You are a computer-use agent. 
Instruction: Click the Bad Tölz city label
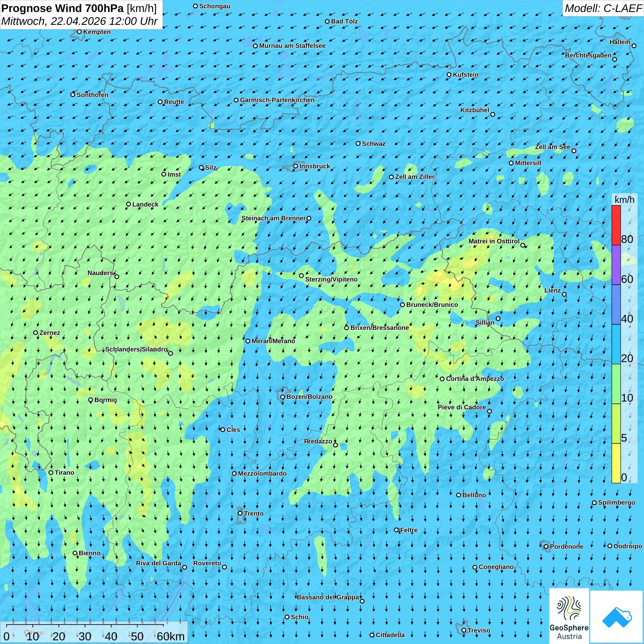[344, 21]
